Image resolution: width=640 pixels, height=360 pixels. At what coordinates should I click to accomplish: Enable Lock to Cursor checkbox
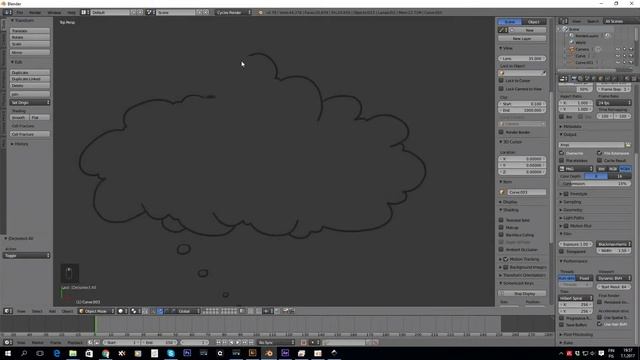click(x=501, y=80)
